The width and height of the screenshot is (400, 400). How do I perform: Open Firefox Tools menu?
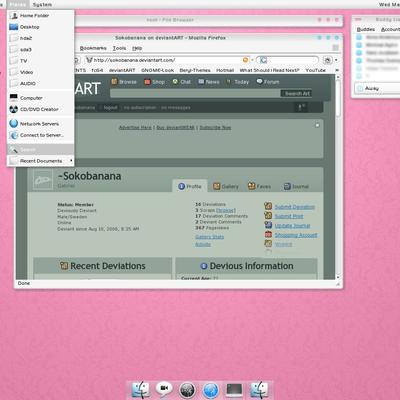click(x=119, y=48)
